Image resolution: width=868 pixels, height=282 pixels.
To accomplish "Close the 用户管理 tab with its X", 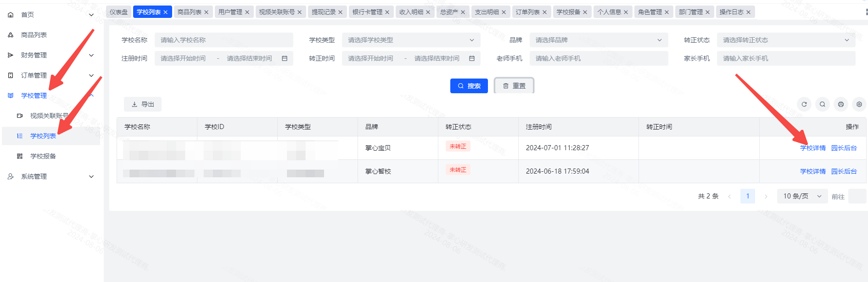I will (x=247, y=12).
